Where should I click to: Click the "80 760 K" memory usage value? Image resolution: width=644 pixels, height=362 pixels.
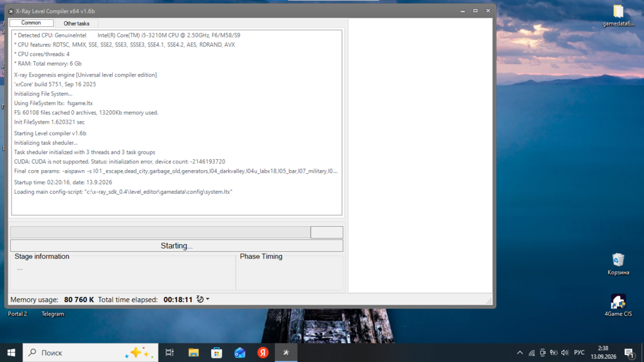tap(79, 300)
